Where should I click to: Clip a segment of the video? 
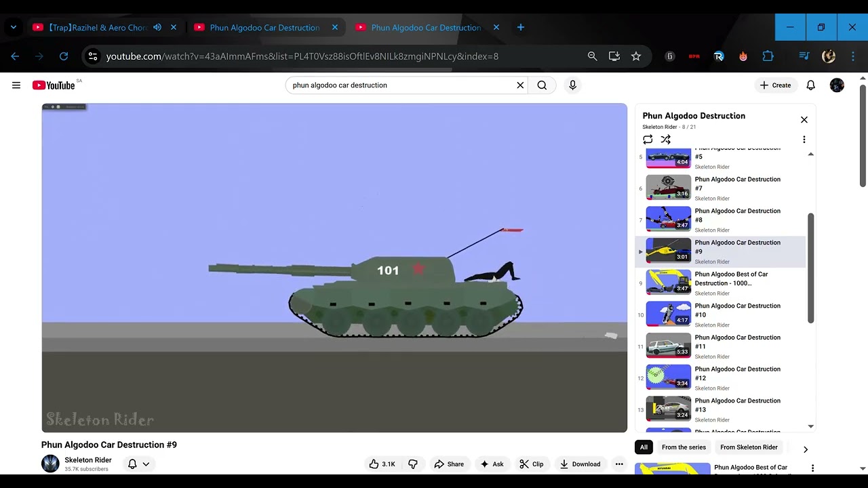click(532, 464)
